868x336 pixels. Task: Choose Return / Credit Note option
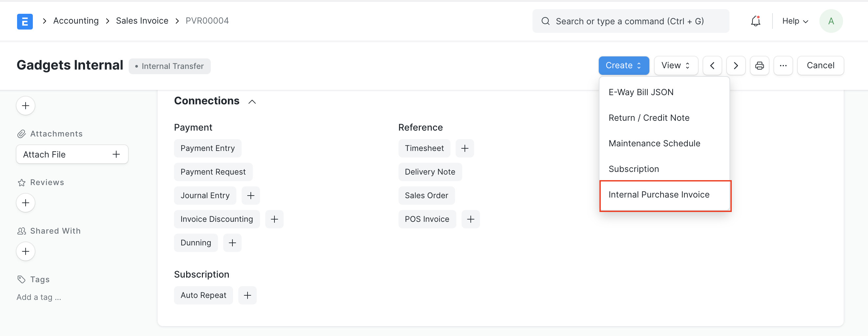pyautogui.click(x=649, y=118)
